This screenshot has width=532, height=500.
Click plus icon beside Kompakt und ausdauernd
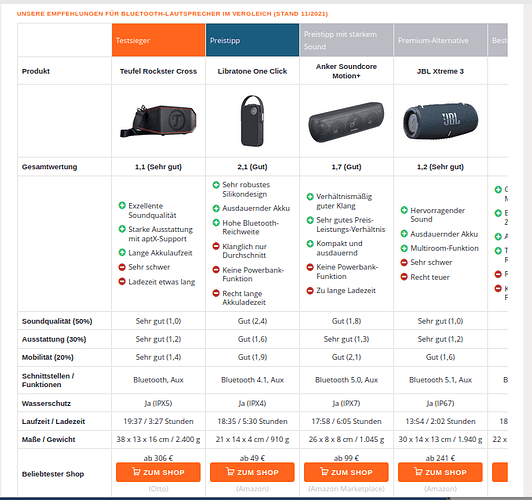pyautogui.click(x=310, y=244)
